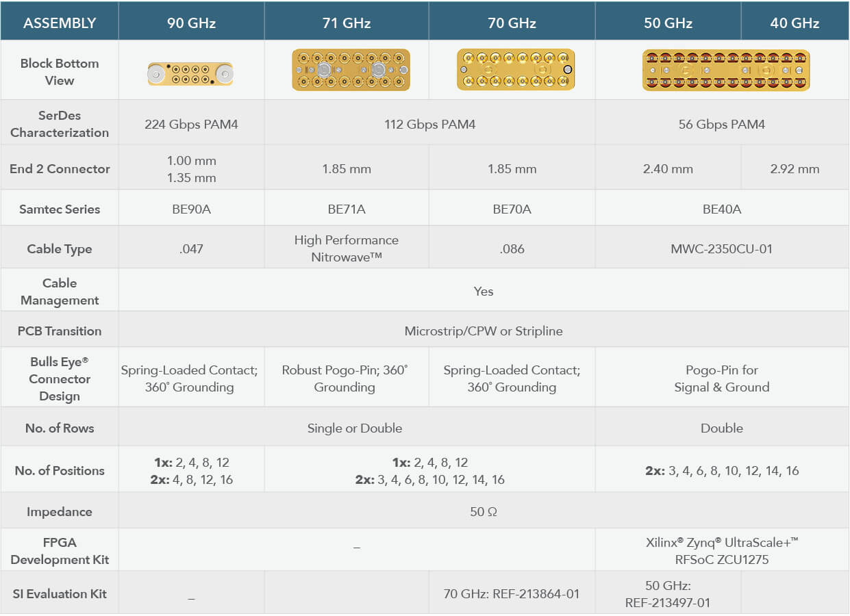The image size is (850, 616).
Task: Click the BE70A series name
Action: click(512, 209)
